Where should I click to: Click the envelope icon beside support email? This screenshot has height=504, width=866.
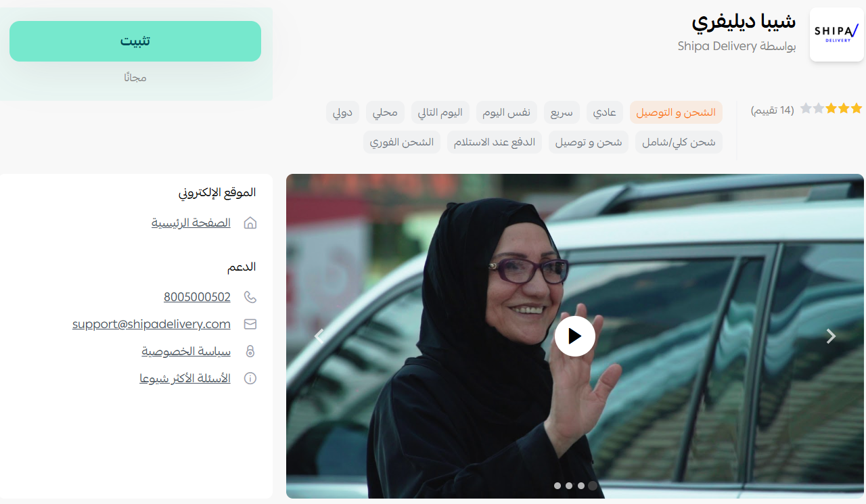click(250, 324)
